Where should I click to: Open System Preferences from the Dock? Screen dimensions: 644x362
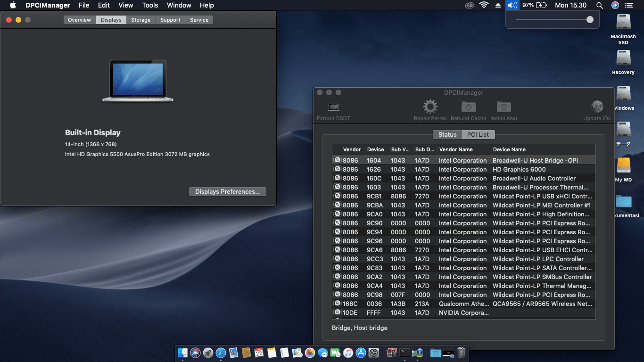coord(374,352)
